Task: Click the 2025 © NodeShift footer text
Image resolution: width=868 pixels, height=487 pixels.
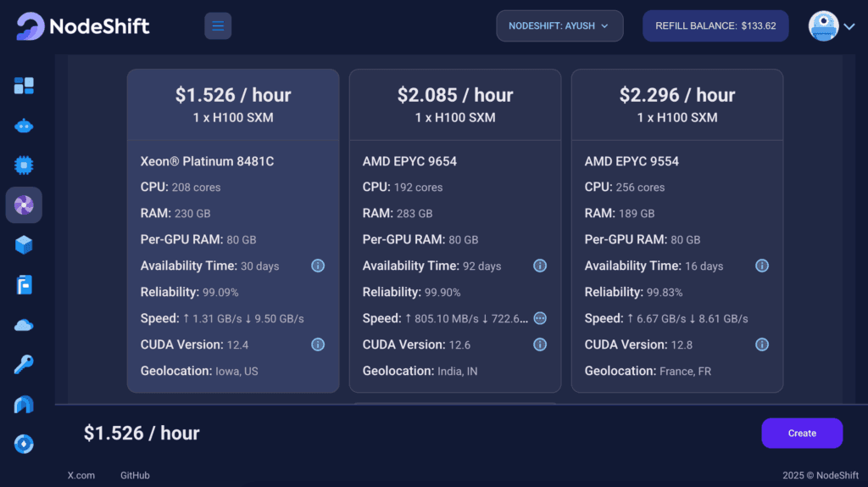Action: click(821, 475)
